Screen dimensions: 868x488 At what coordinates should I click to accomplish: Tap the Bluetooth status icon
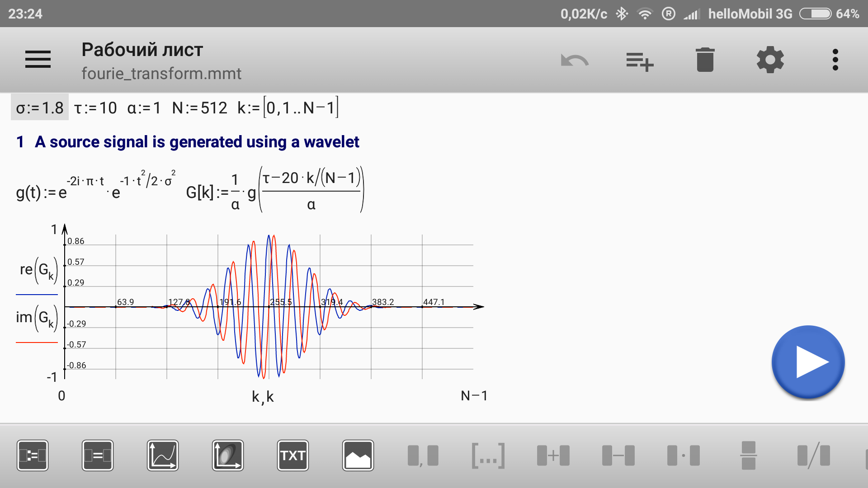click(622, 14)
